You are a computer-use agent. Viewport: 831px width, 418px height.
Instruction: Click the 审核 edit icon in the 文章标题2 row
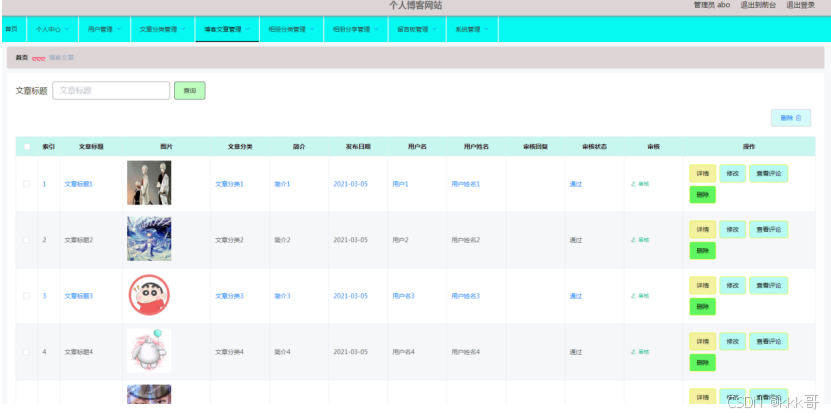(633, 240)
